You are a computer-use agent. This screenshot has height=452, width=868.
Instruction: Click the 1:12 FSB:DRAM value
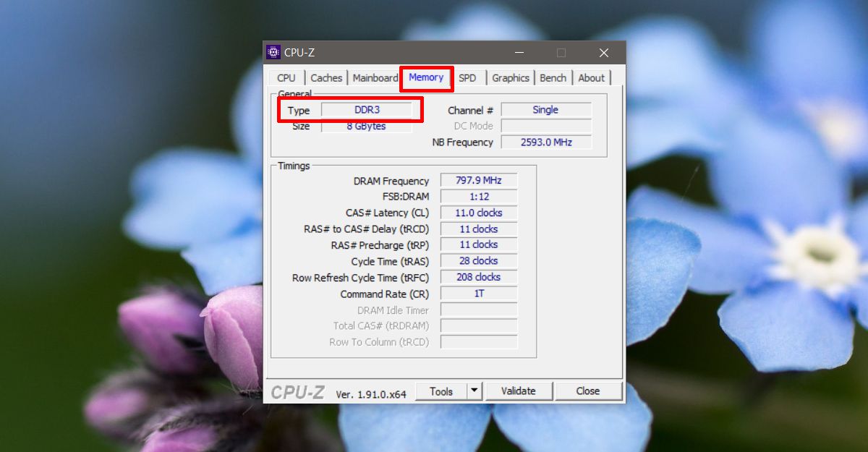pos(479,197)
